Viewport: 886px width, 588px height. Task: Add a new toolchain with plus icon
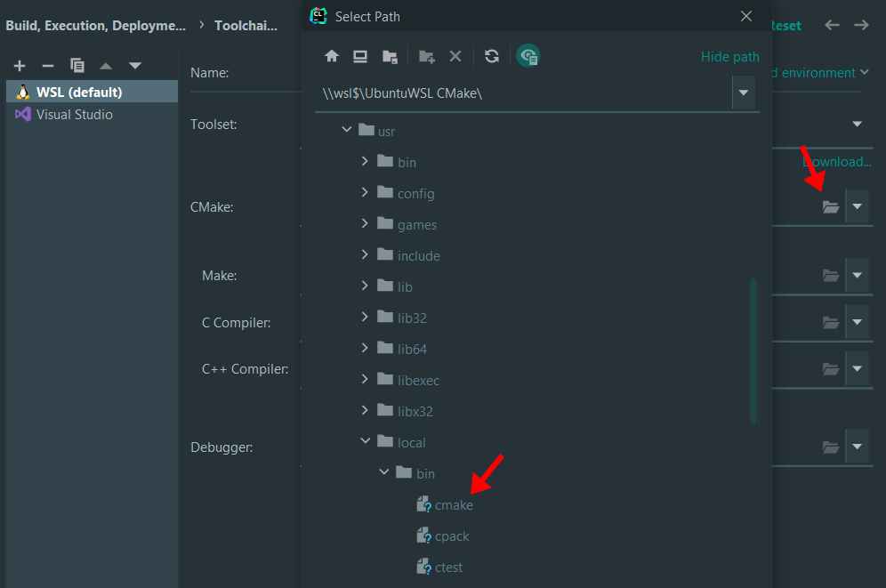click(20, 66)
